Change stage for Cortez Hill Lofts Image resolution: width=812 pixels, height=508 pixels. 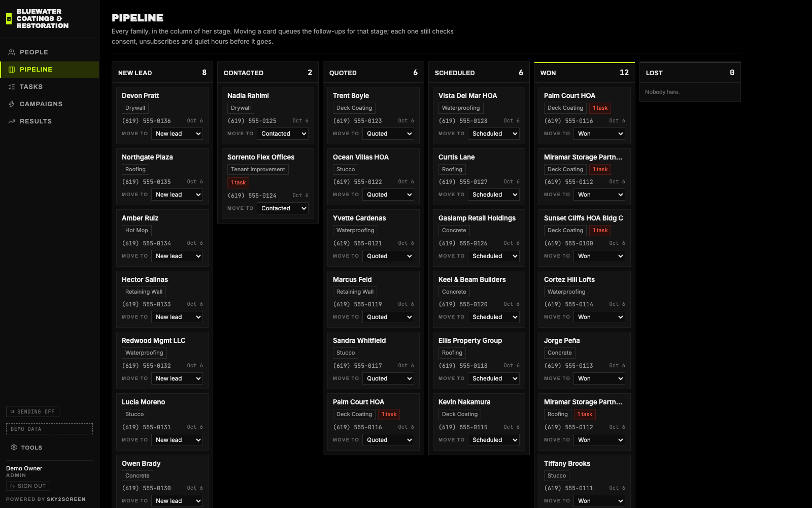tap(599, 317)
